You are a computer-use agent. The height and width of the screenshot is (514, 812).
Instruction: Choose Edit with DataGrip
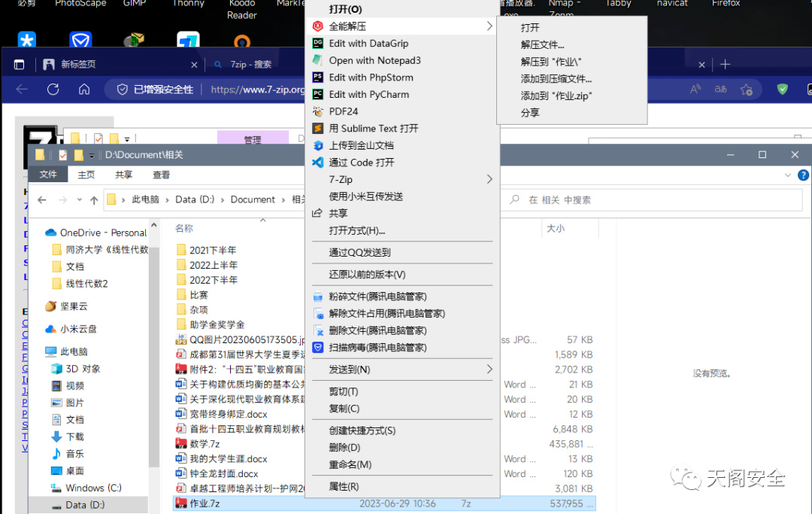(401, 44)
